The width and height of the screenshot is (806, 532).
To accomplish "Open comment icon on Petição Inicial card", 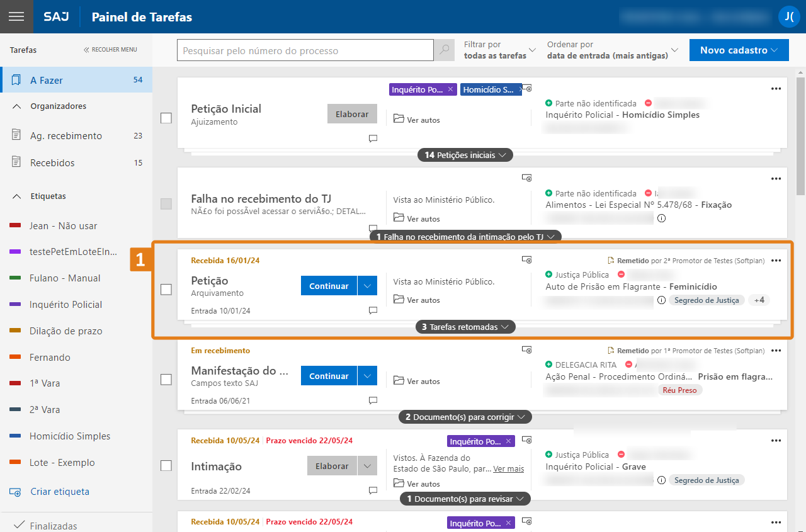I will [x=373, y=139].
